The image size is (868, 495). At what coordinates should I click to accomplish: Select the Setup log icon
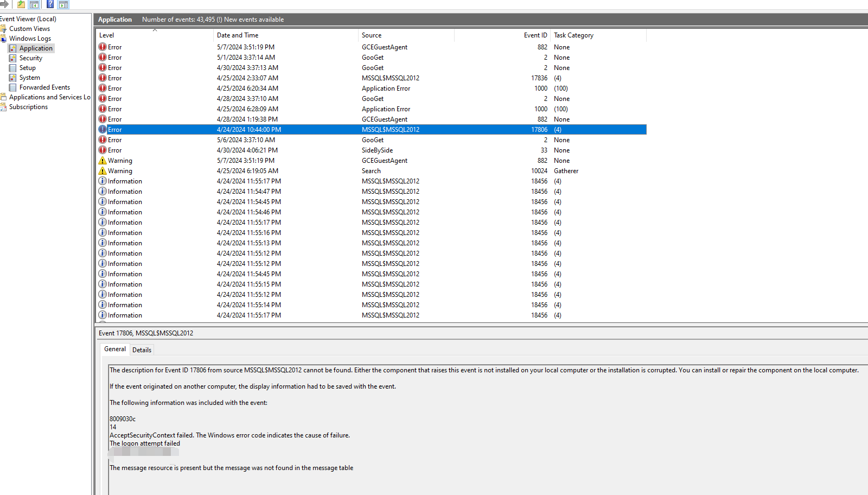[13, 67]
